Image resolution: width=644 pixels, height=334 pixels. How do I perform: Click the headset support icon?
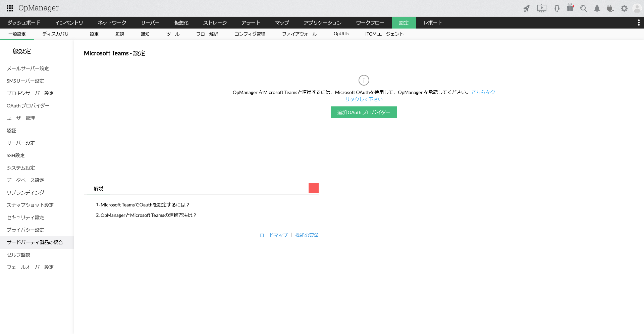click(x=557, y=8)
